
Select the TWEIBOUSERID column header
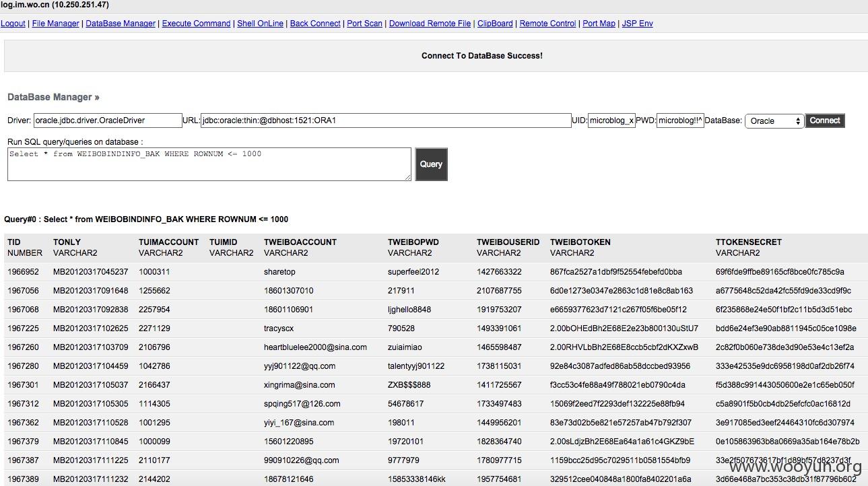click(508, 242)
